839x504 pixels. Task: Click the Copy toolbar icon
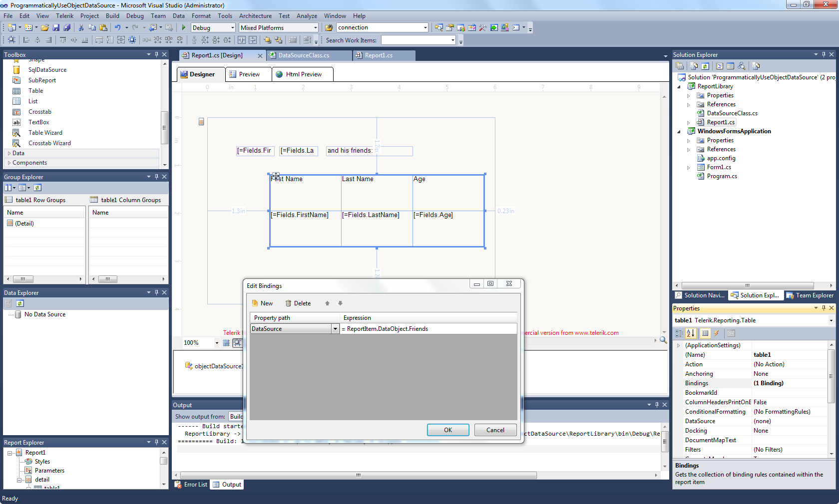[x=92, y=28]
